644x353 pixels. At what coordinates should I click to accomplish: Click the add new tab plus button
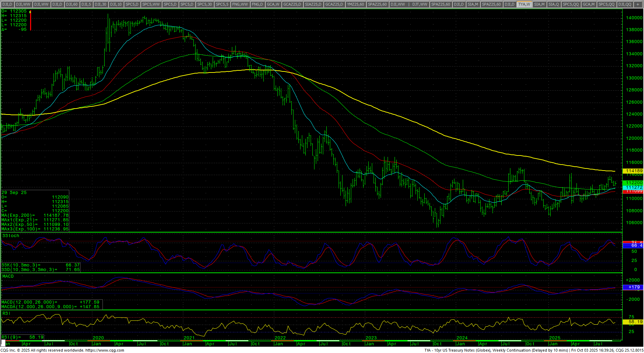(x=638, y=4)
